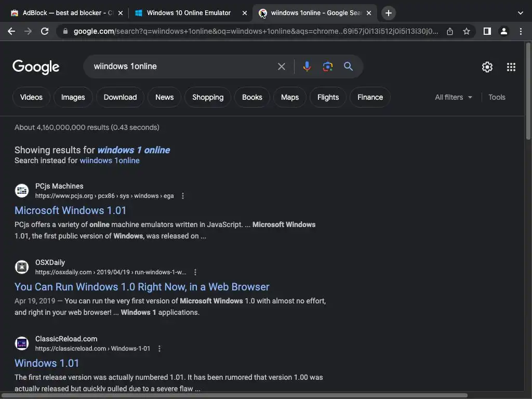Screen dimensions: 532x399
Task: Open the Chrome side panel
Action: coord(487,31)
